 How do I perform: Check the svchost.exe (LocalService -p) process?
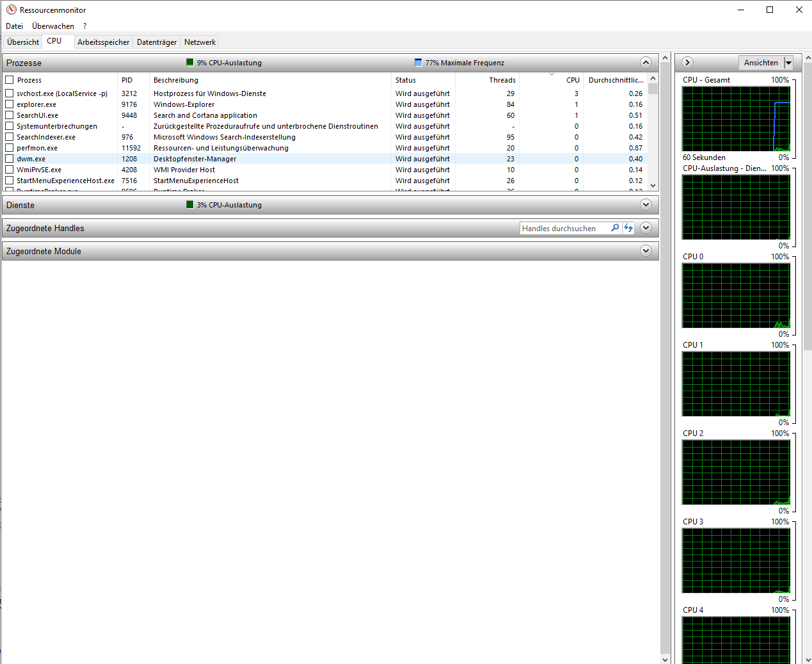[x=10, y=93]
